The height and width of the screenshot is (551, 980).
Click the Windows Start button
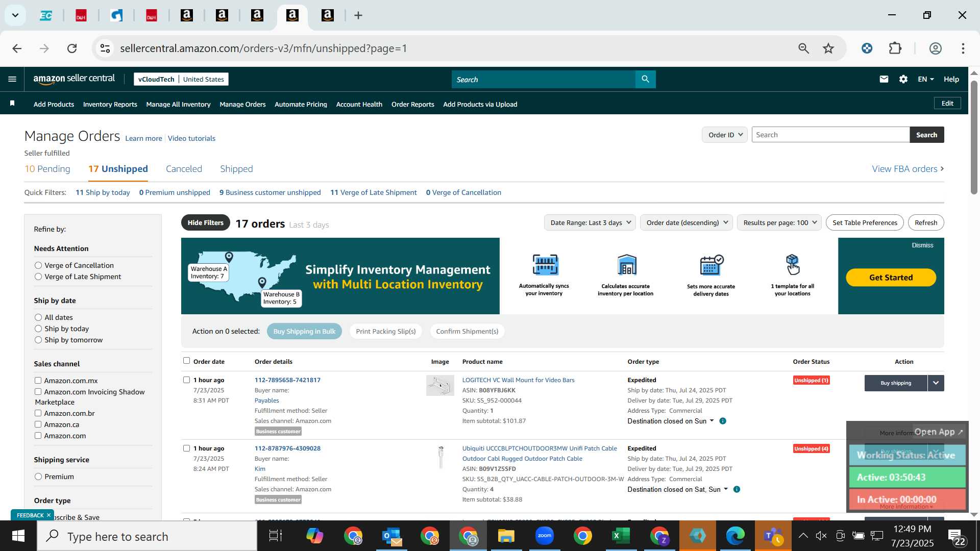(18, 536)
